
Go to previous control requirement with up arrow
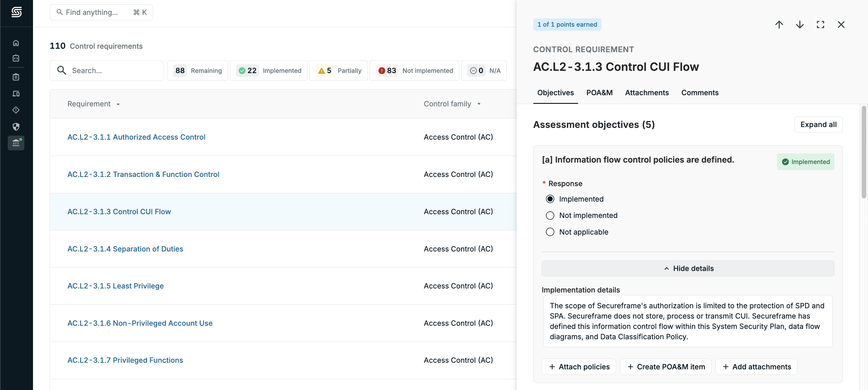(779, 25)
